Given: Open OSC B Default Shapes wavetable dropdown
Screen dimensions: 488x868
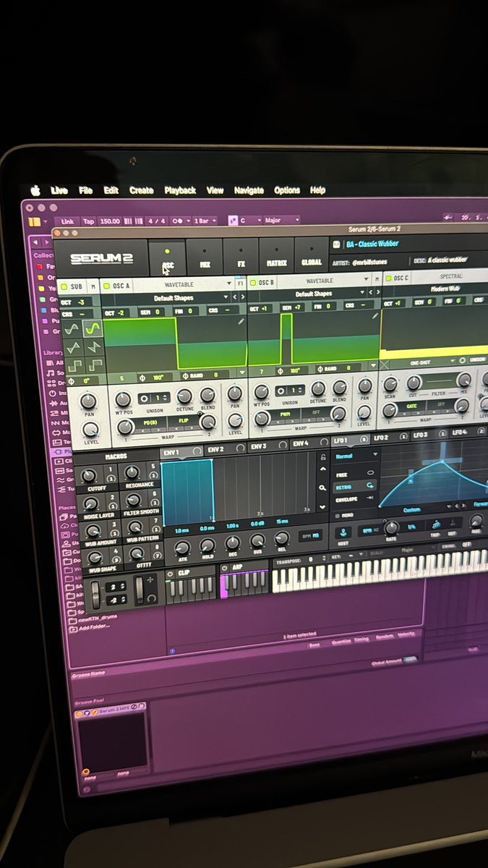Looking at the screenshot, I should 309,294.
